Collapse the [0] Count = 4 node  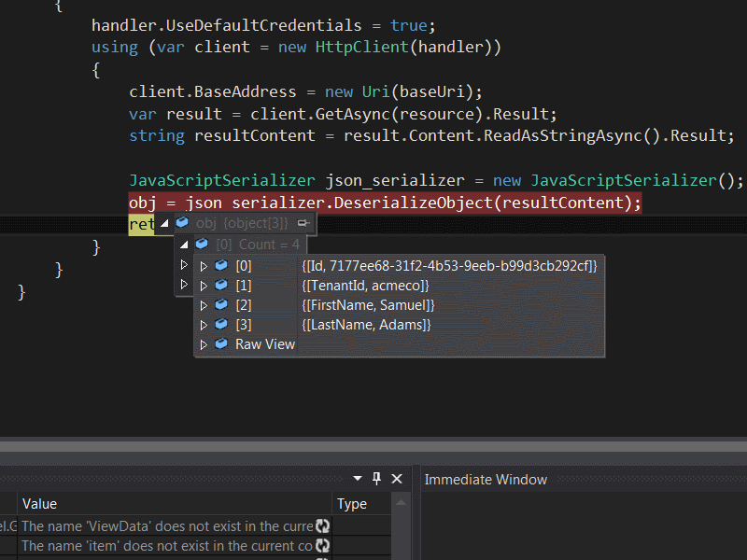(183, 244)
